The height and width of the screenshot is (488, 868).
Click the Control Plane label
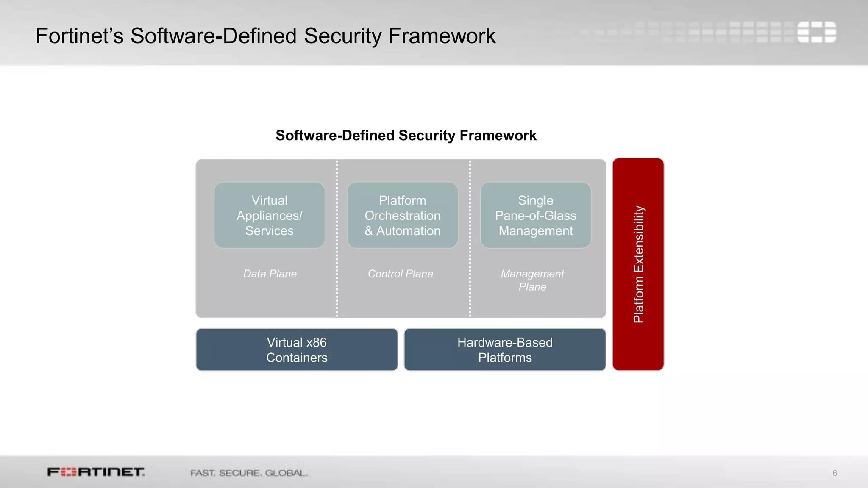tap(400, 274)
